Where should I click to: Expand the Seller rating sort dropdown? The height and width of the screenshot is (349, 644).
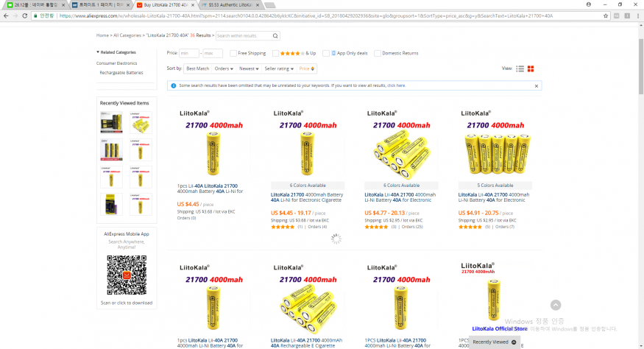279,68
